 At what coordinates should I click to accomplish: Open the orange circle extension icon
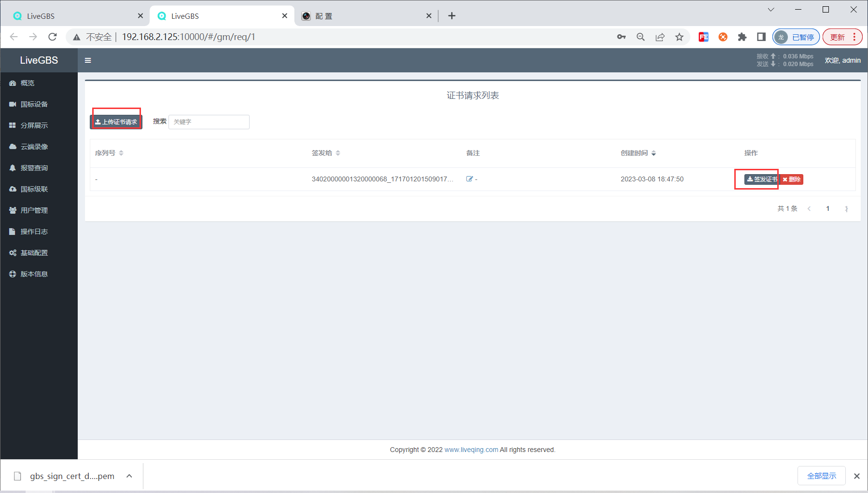(x=723, y=37)
